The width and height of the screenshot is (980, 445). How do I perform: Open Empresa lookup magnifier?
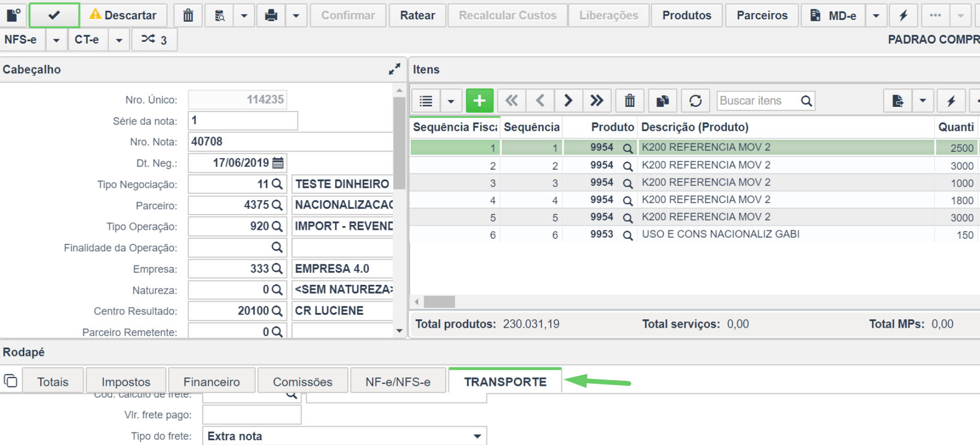pyautogui.click(x=277, y=269)
